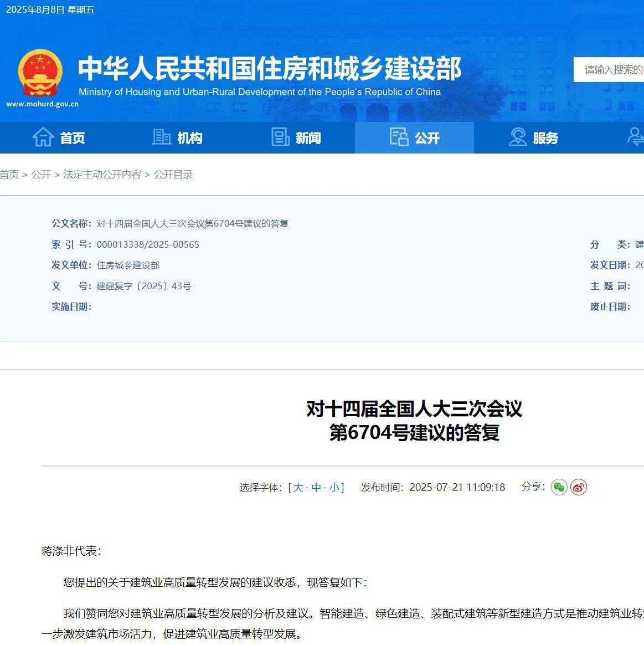Click the 法定主动公开内容 breadcrumb link

[x=102, y=175]
